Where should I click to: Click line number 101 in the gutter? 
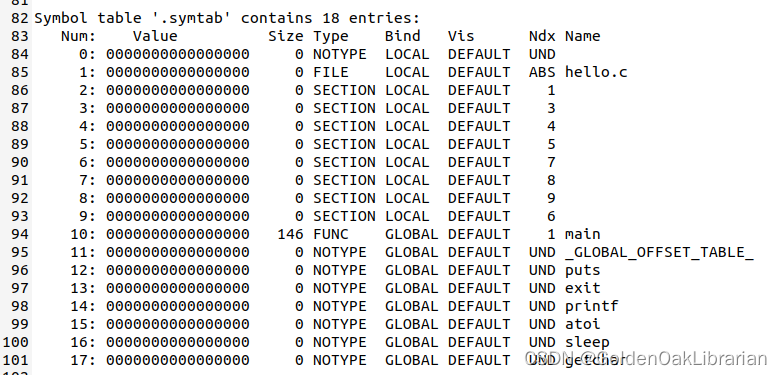point(15,360)
